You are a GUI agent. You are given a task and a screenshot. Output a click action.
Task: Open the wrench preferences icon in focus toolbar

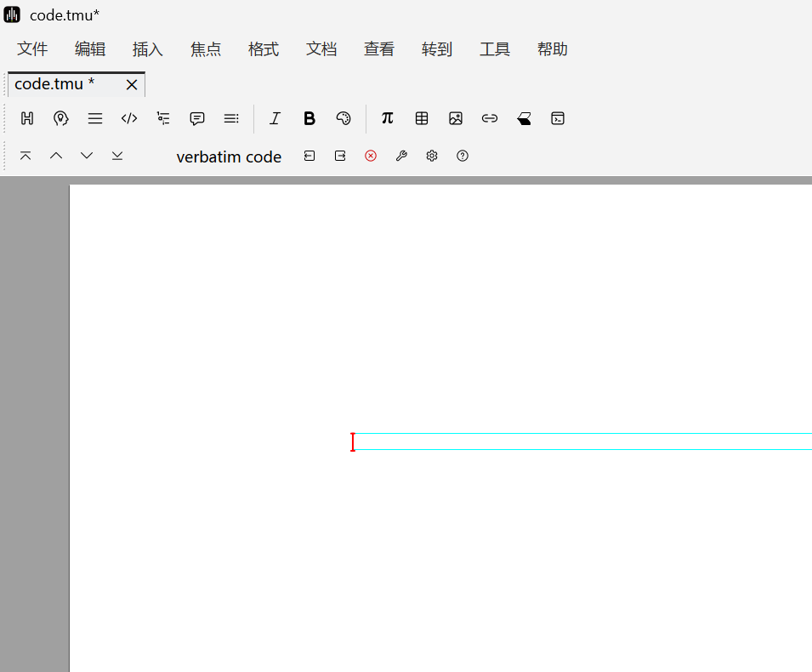click(x=401, y=156)
